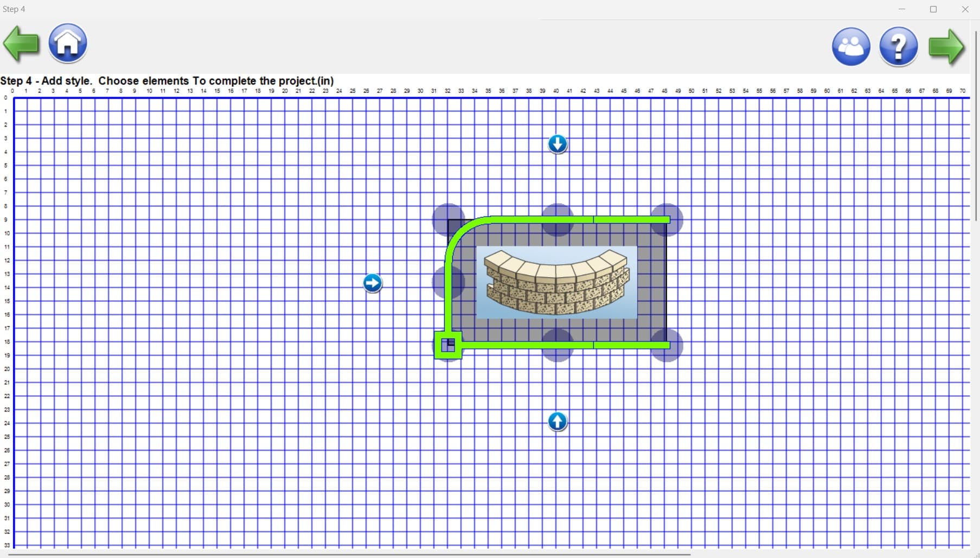Open the Help question mark icon
Screen dimensions: 980x558
point(899,46)
